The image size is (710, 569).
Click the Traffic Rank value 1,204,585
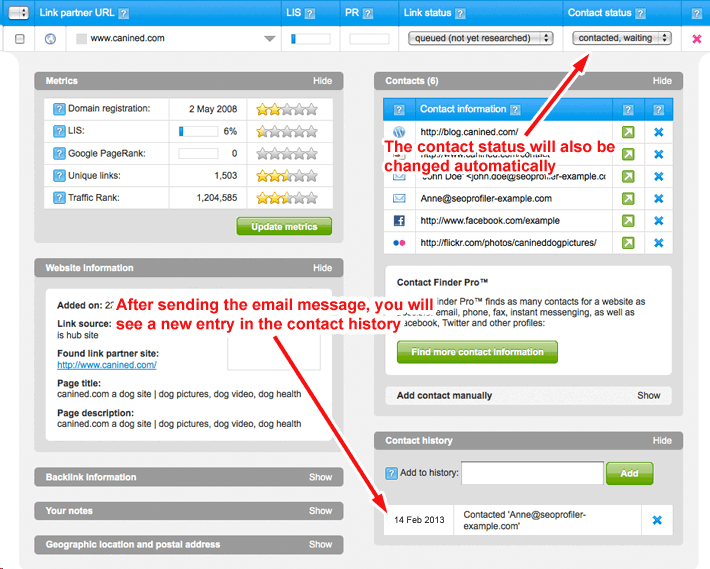click(217, 198)
